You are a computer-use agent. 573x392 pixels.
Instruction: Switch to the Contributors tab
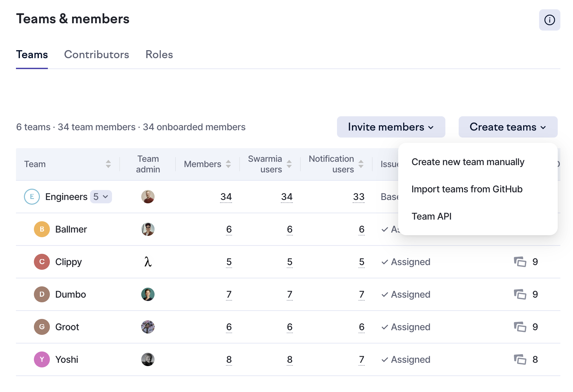[96, 54]
